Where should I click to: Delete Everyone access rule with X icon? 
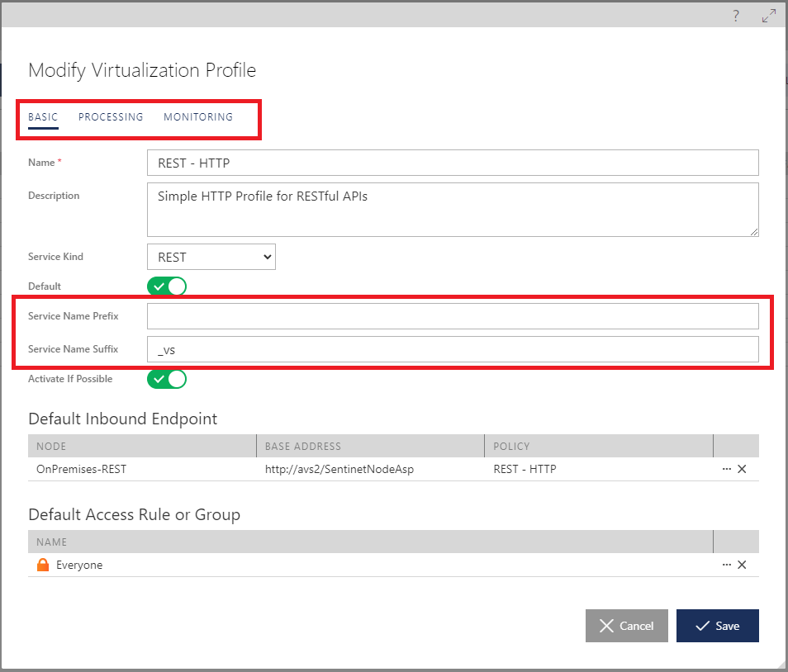[x=742, y=565]
